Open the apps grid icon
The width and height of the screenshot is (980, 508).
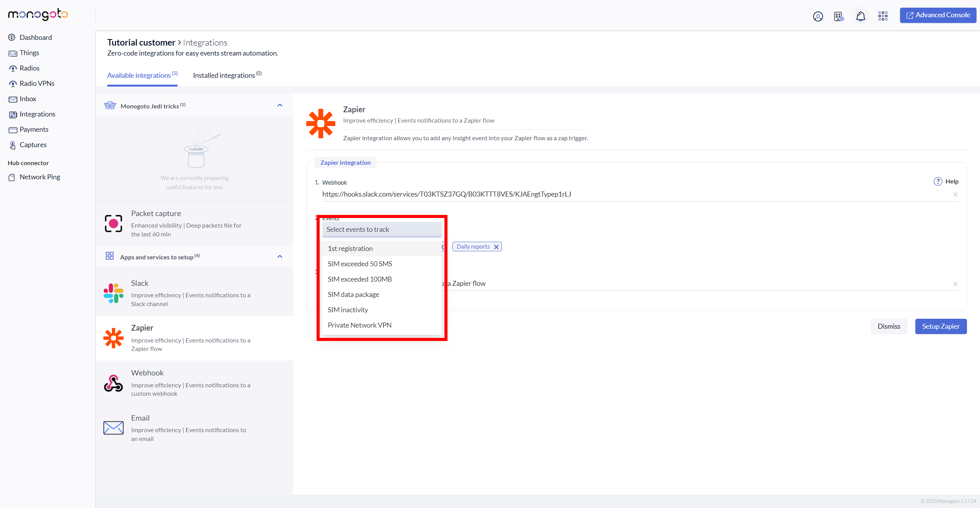click(x=883, y=16)
